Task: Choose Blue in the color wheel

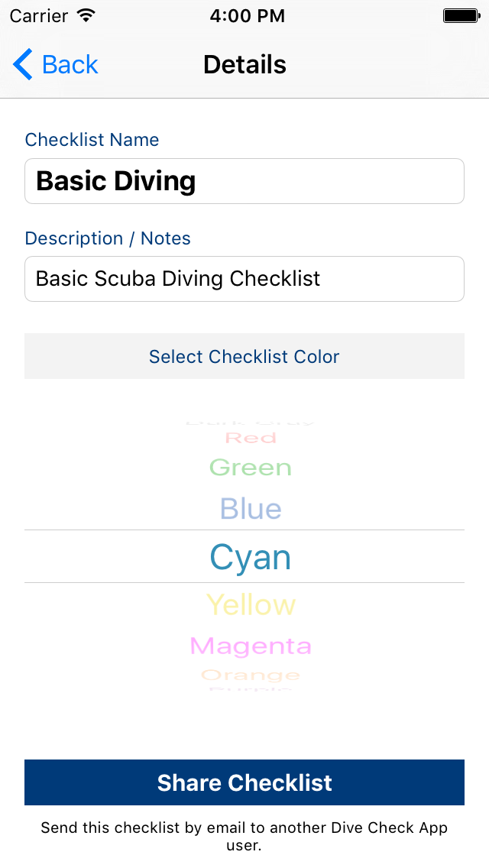Action: (x=251, y=508)
